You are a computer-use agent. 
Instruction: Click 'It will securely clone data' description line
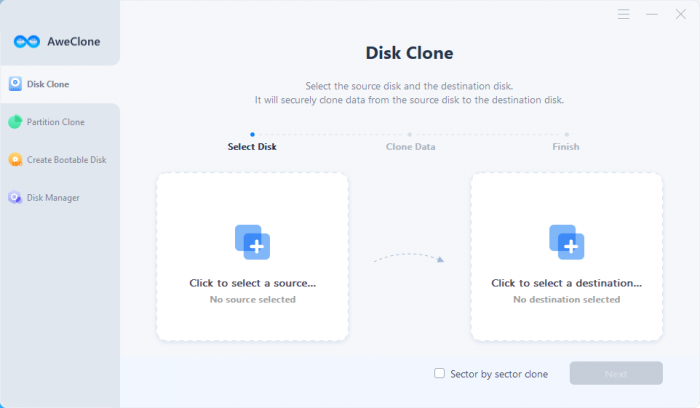(x=409, y=100)
